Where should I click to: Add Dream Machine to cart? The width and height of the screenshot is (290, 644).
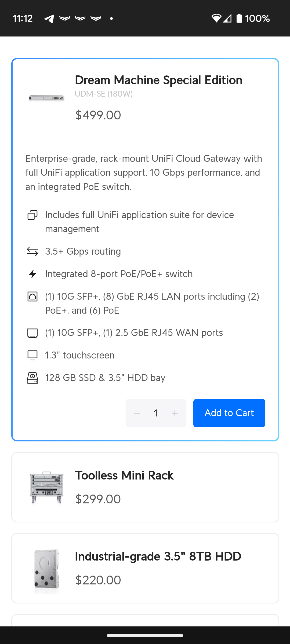229,413
